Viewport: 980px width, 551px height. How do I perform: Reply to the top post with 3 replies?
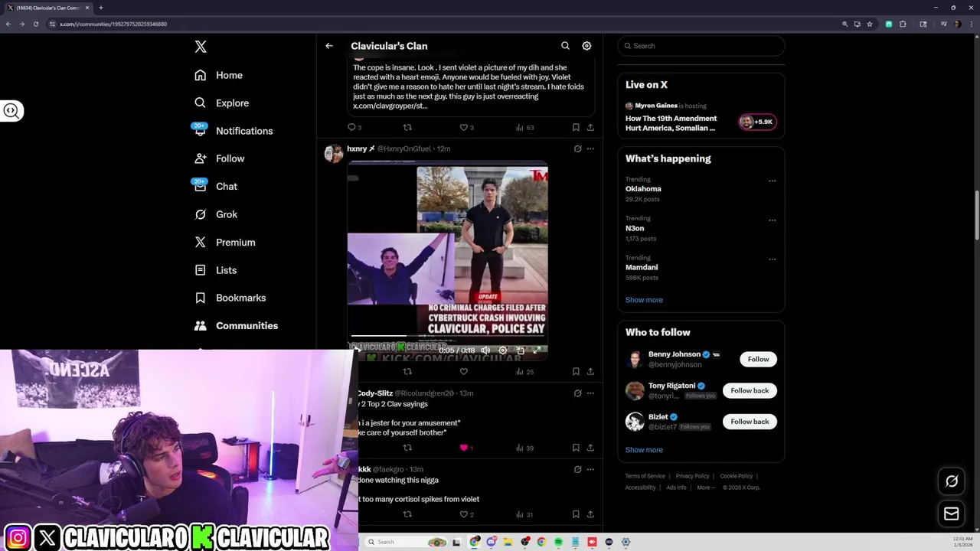coord(354,127)
